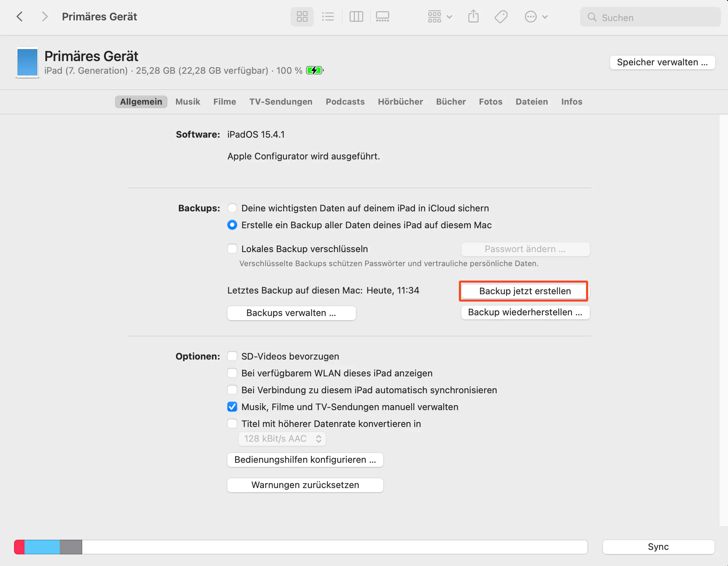Image resolution: width=728 pixels, height=566 pixels.
Task: Open the grouping options dropdown
Action: [x=440, y=17]
